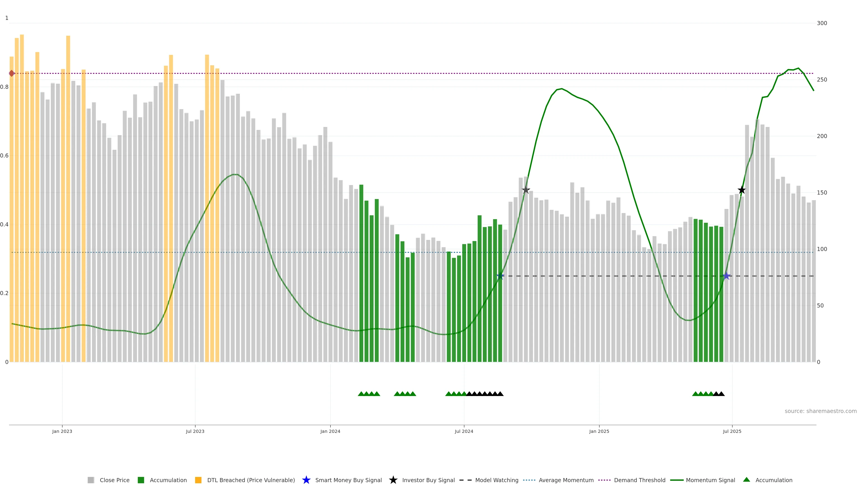
Task: Toggle the Close Price legend entry
Action: [115, 480]
